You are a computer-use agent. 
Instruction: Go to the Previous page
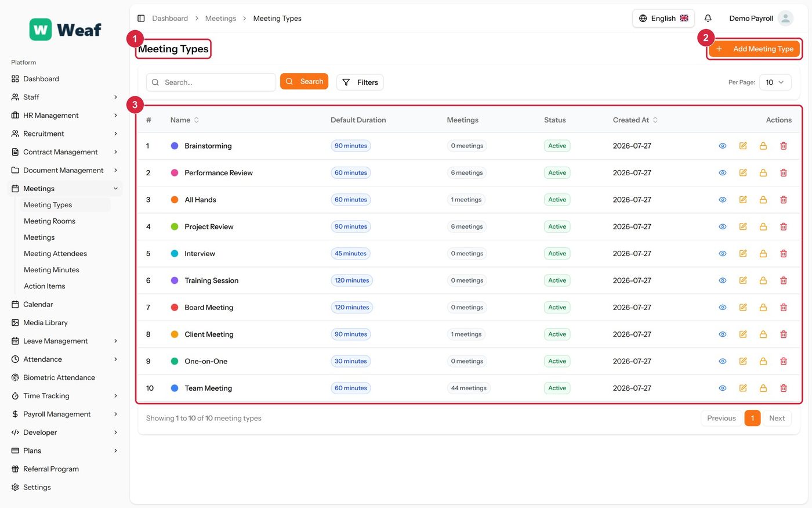pos(722,418)
